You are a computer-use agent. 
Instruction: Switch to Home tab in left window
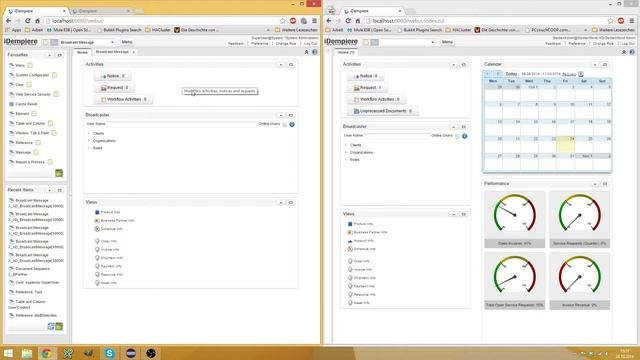pyautogui.click(x=82, y=52)
